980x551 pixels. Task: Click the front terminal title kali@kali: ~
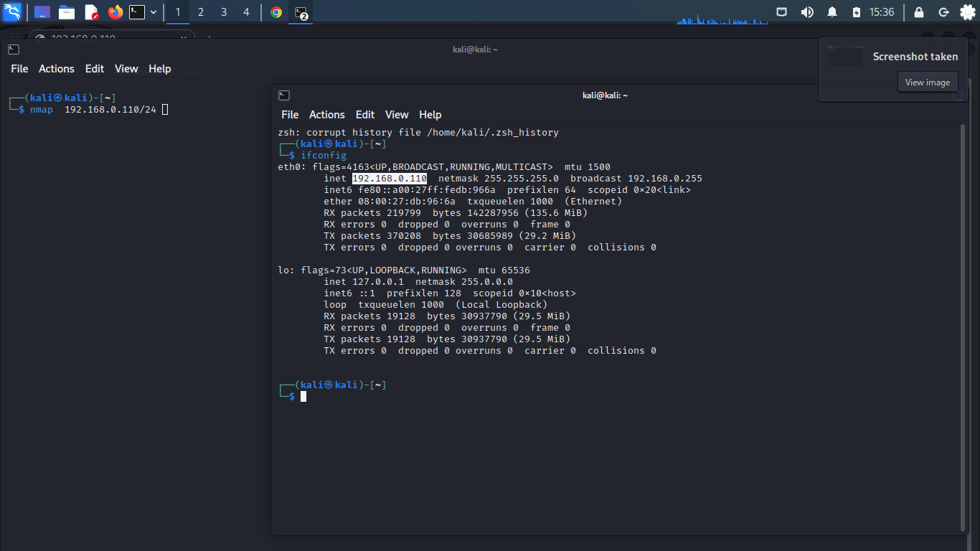click(x=605, y=95)
